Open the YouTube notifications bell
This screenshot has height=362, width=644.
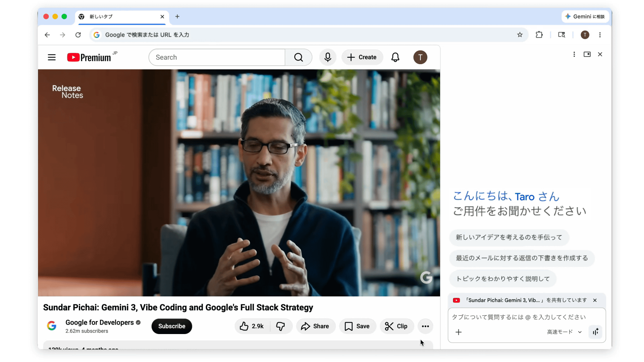click(395, 57)
